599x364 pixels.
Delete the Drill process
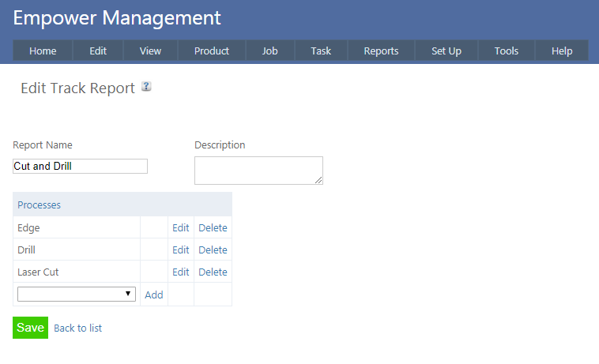click(x=213, y=250)
